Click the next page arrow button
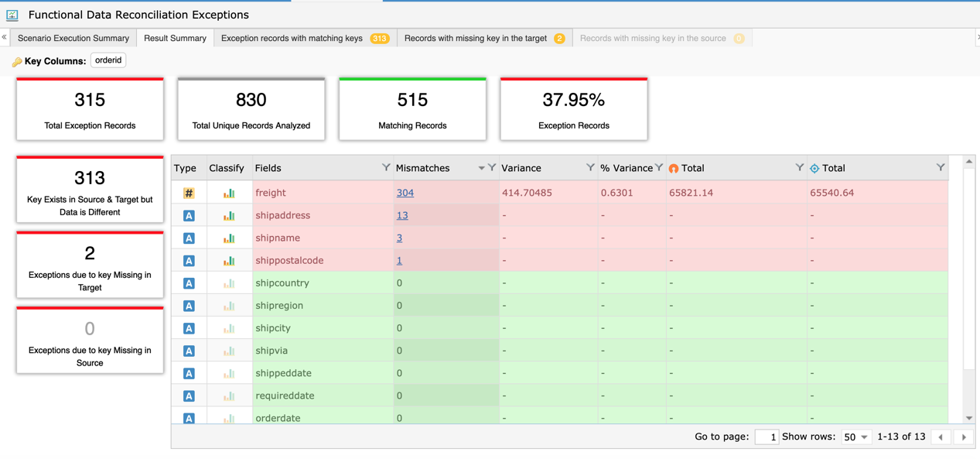 click(963, 437)
